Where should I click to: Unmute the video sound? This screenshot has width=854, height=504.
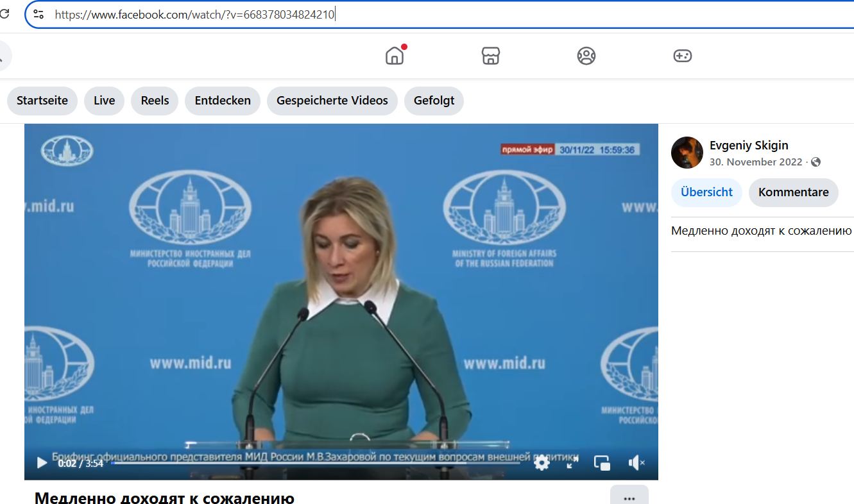[636, 462]
